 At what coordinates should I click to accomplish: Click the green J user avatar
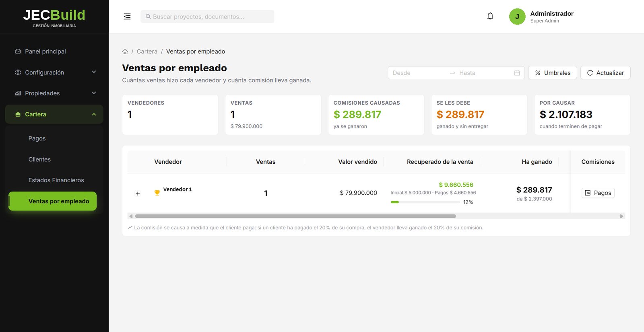[517, 16]
